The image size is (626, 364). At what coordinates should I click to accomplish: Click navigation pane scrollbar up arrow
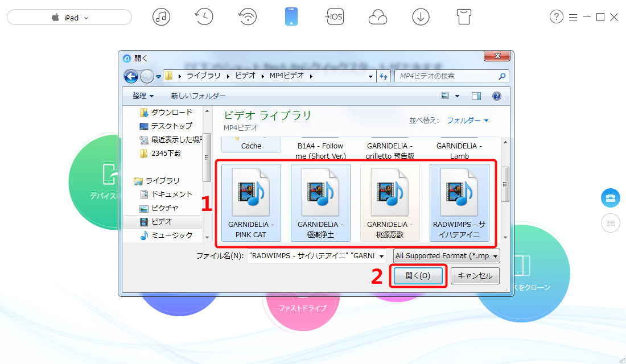pos(207,110)
